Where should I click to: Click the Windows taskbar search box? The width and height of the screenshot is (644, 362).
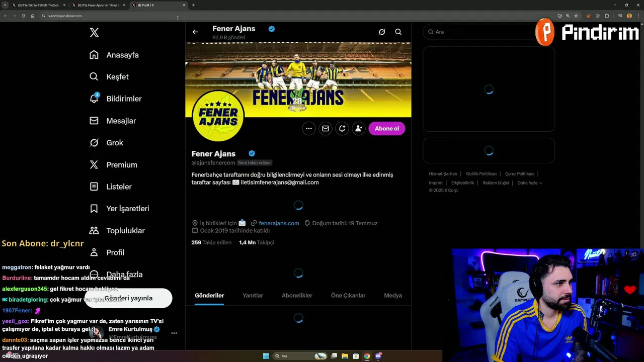click(300, 356)
